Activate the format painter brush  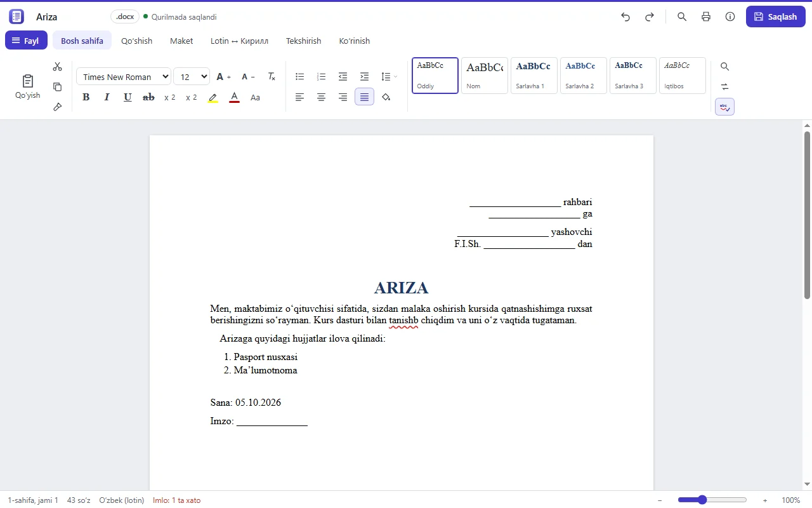pos(57,107)
